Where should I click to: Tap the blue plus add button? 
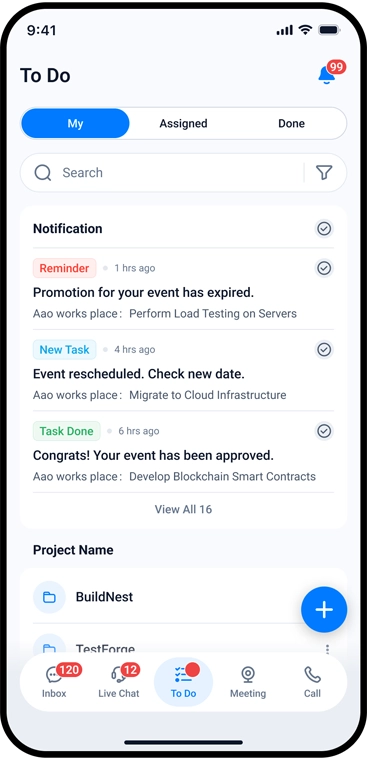(324, 609)
